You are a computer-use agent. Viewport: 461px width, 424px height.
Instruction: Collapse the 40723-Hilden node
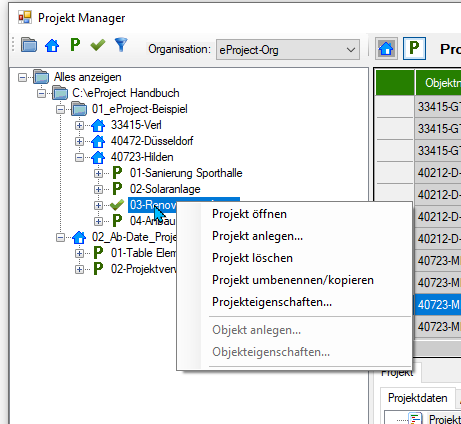coord(79,158)
